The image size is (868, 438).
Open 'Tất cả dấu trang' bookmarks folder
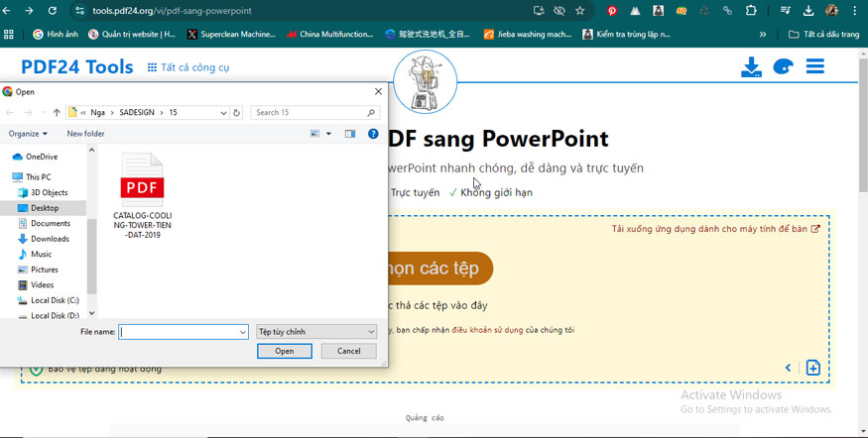[x=824, y=35]
